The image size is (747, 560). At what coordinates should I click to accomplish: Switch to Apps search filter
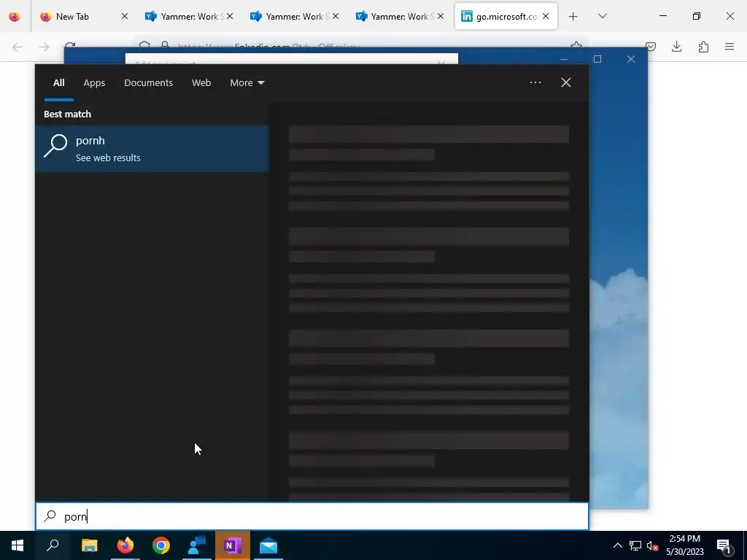coord(94,83)
